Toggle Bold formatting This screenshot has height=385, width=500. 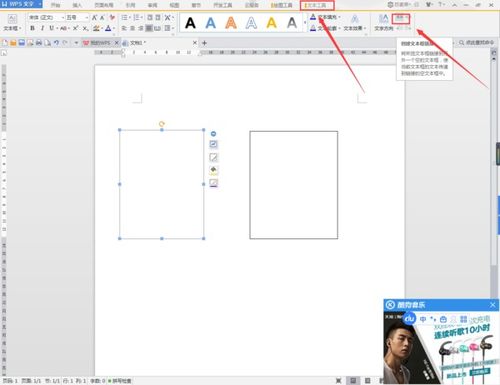[32, 28]
